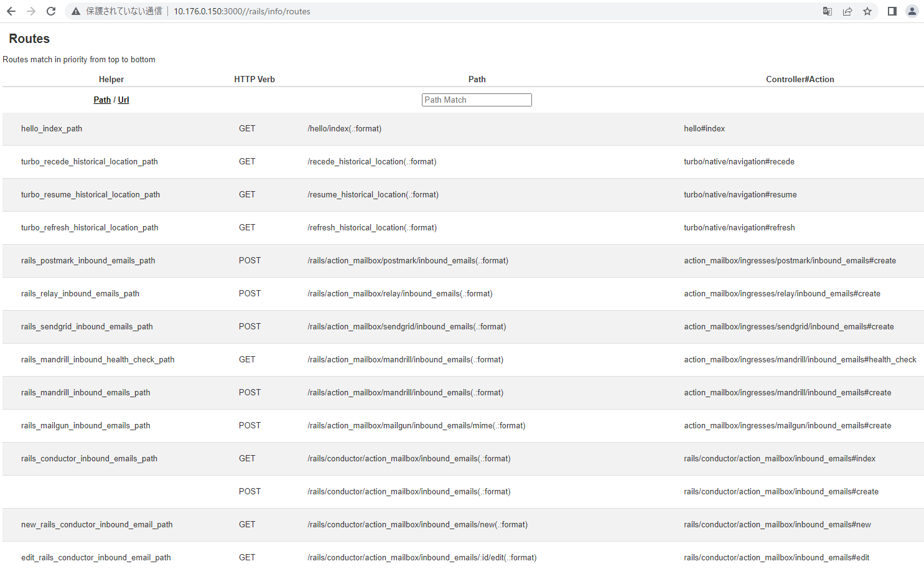924x574 pixels.
Task: Click the /hello/index(.:format) path cell
Action: (x=344, y=128)
